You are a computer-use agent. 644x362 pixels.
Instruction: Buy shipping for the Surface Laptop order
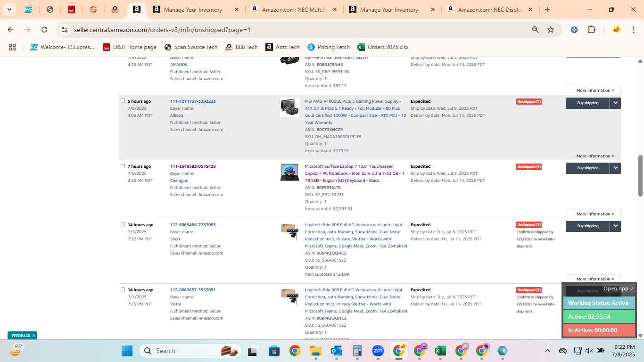point(587,168)
